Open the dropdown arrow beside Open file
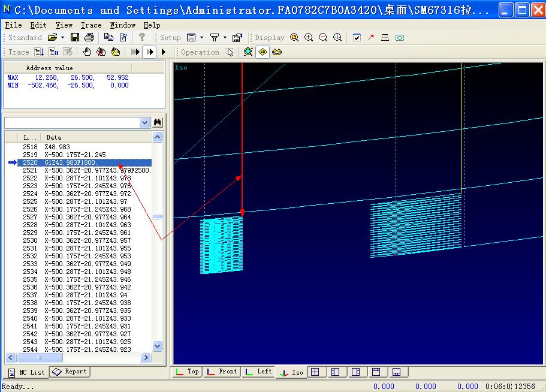 tap(62, 37)
